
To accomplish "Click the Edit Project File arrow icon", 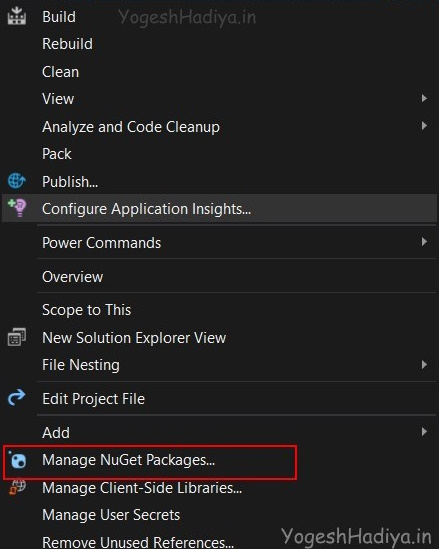I will pos(17,398).
